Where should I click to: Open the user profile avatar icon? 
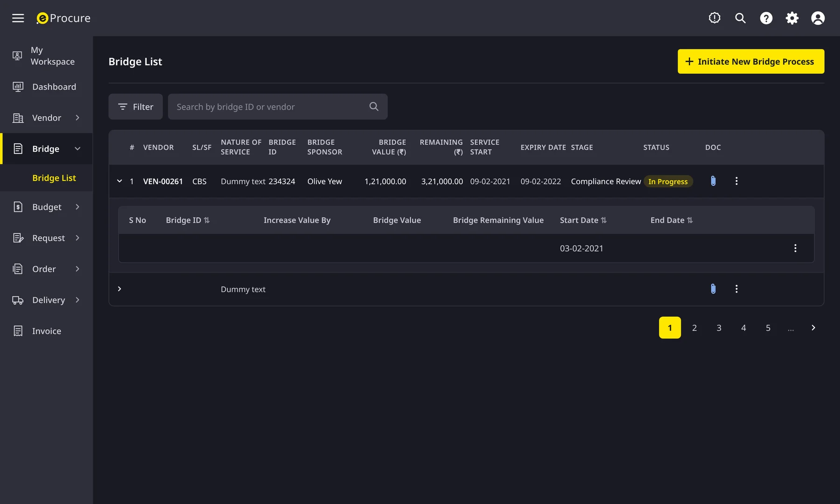[x=818, y=18]
